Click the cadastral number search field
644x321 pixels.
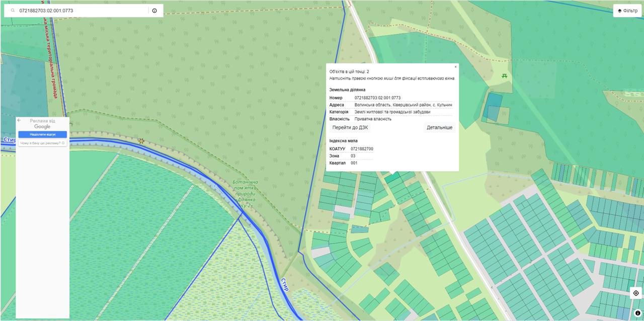pos(80,11)
